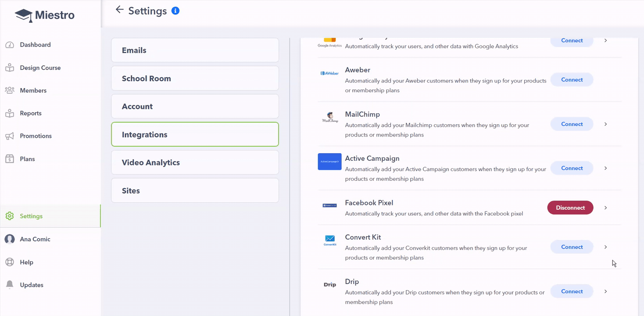Click the Members people icon
644x316 pixels.
(10, 90)
